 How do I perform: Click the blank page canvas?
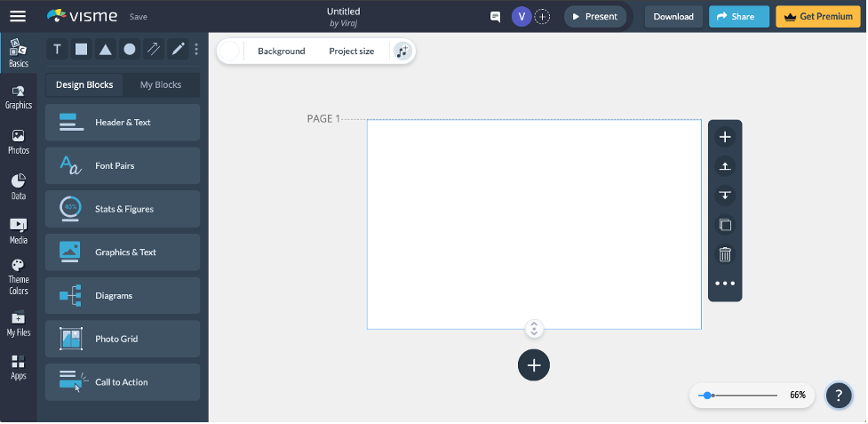pyautogui.click(x=534, y=224)
